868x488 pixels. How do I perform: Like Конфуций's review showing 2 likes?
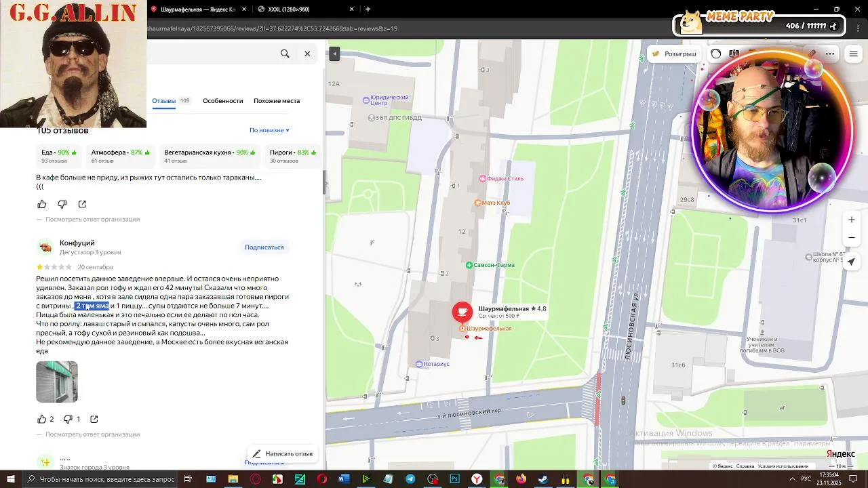click(x=45, y=419)
